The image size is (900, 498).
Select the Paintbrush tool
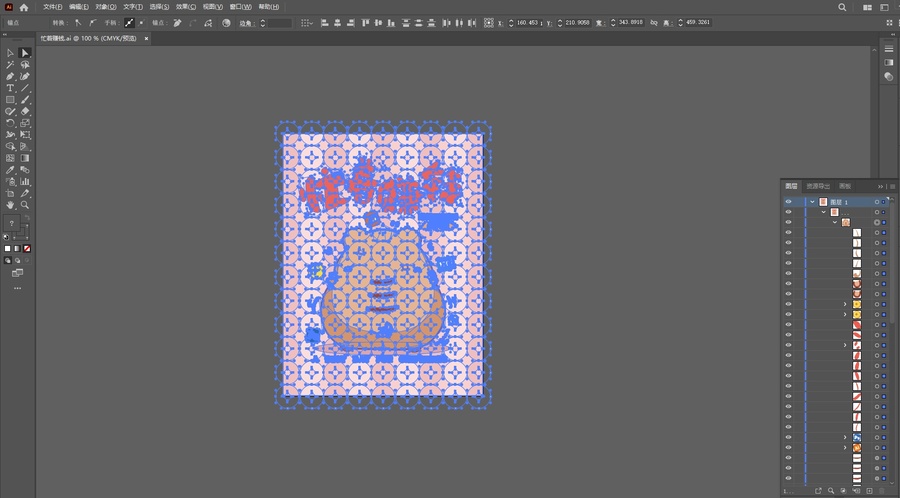(x=25, y=100)
